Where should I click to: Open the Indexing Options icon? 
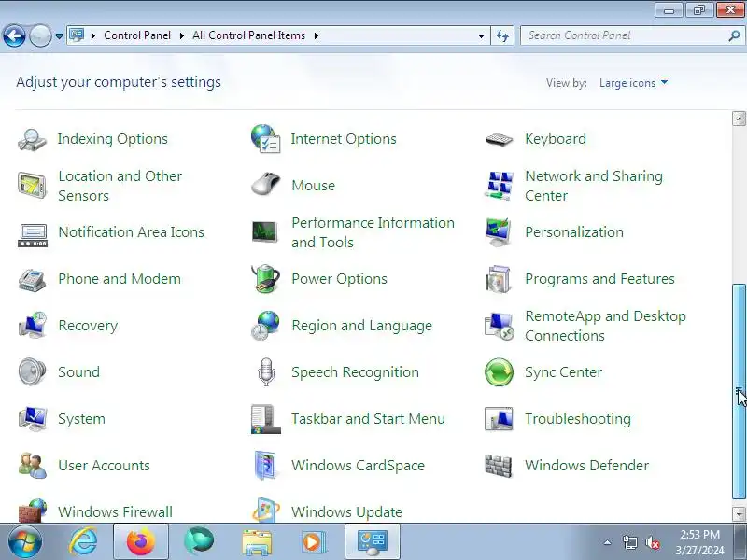32,139
